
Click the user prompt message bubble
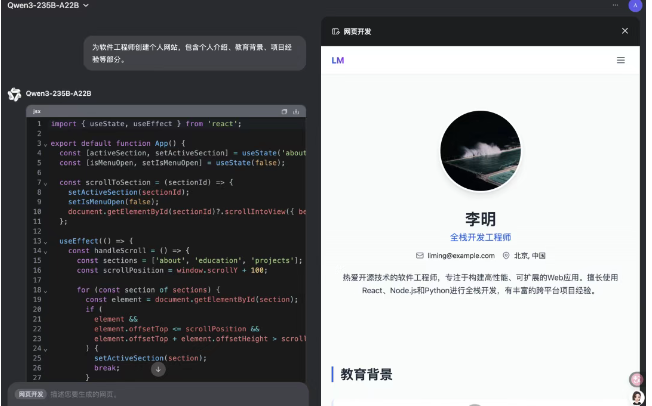click(x=195, y=53)
